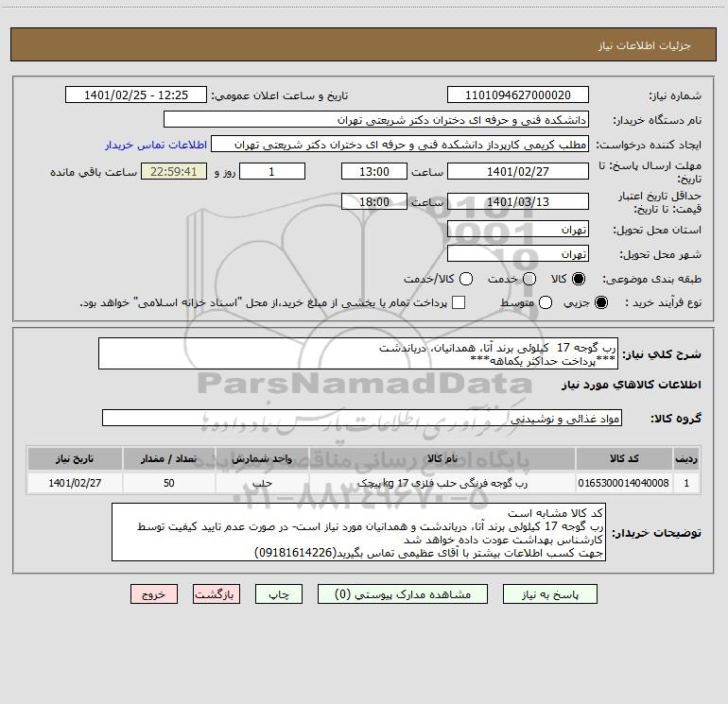Click the تاریخ نیاز column header
This screenshot has width=728, height=704.
(75, 458)
